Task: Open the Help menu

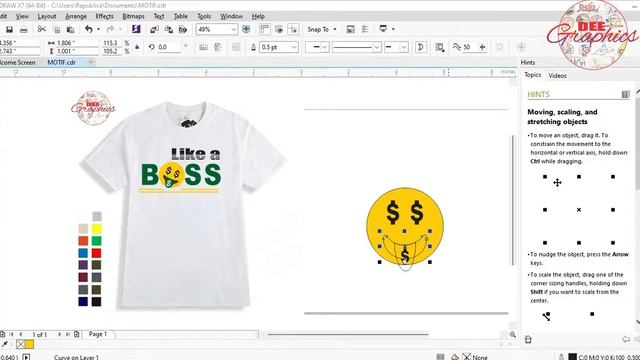Action: pyautogui.click(x=258, y=16)
